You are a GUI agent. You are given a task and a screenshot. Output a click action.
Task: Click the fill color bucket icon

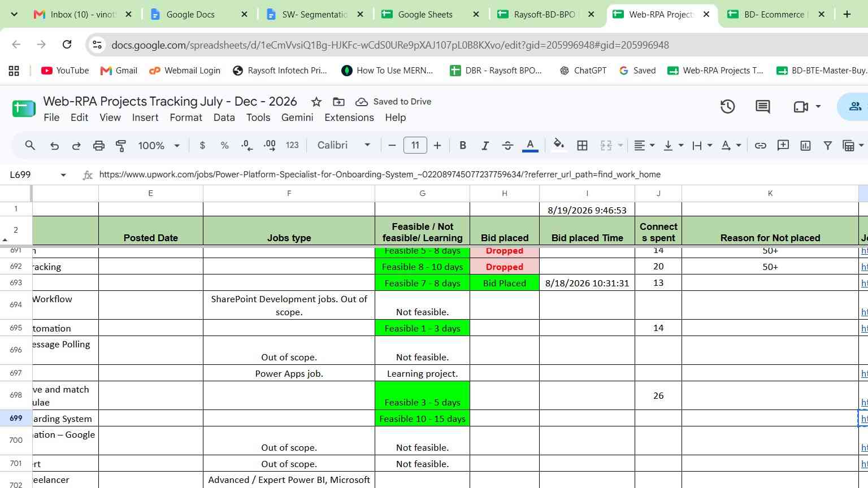(558, 145)
